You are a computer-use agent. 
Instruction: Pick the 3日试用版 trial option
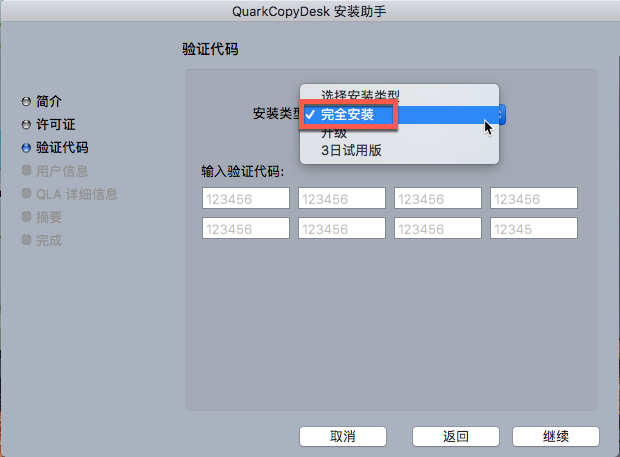pos(399,151)
